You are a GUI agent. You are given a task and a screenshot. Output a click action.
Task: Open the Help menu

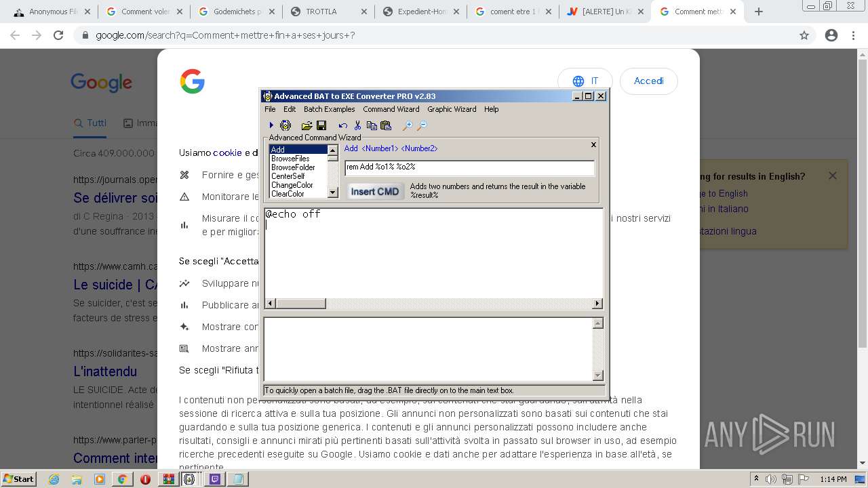(491, 109)
